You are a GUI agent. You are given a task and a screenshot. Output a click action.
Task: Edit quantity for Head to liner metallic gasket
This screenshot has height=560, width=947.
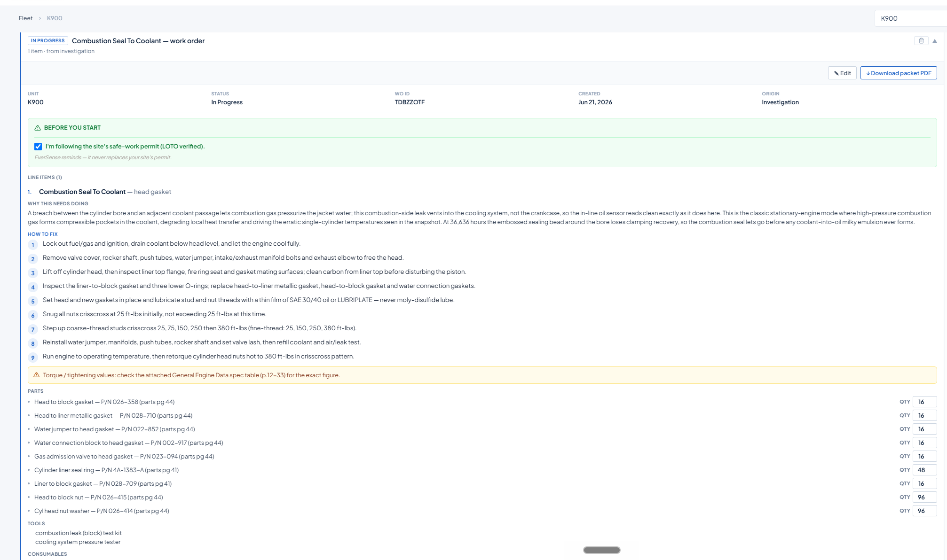click(924, 415)
